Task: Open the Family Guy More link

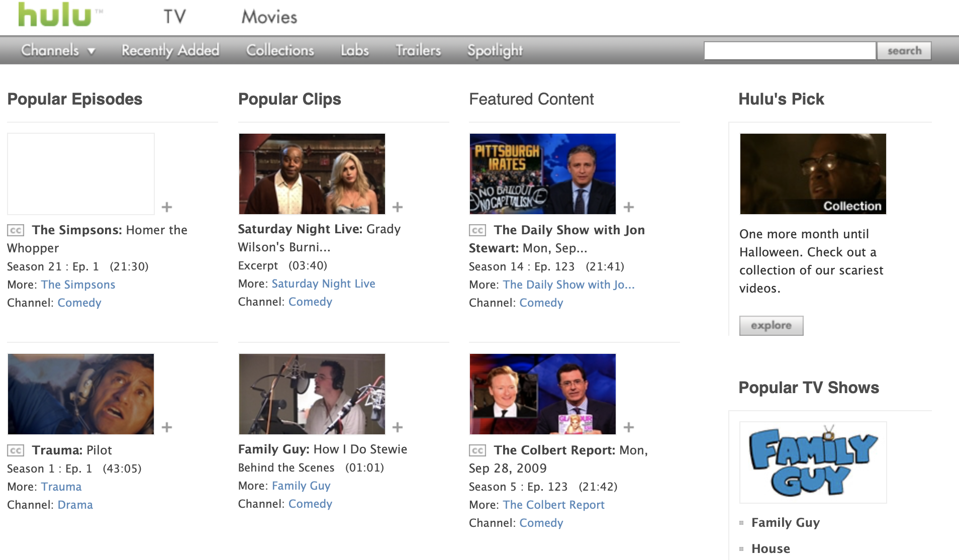Action: 301,486
